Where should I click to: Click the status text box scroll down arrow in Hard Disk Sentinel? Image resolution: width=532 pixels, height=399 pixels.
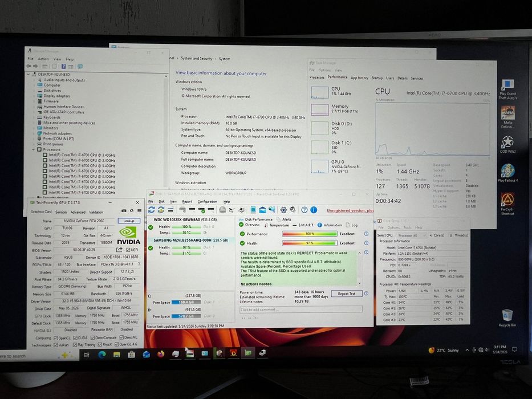[359, 283]
